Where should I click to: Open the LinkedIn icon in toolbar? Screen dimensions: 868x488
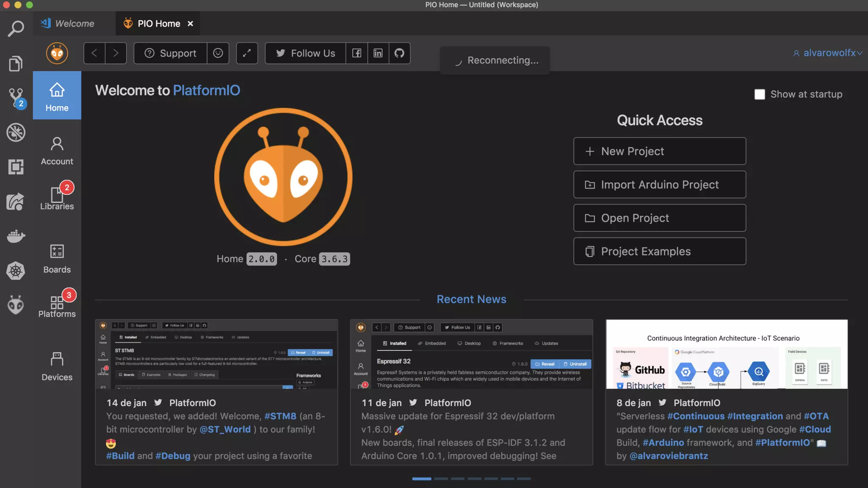click(x=378, y=53)
